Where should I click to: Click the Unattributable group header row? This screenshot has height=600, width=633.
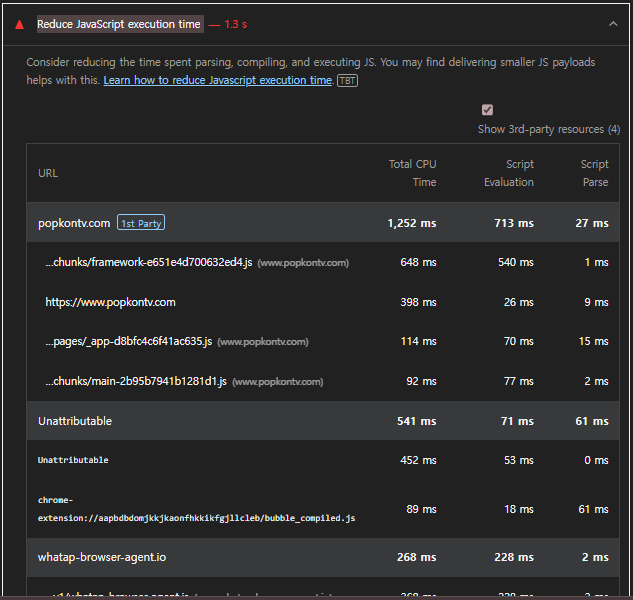point(323,421)
